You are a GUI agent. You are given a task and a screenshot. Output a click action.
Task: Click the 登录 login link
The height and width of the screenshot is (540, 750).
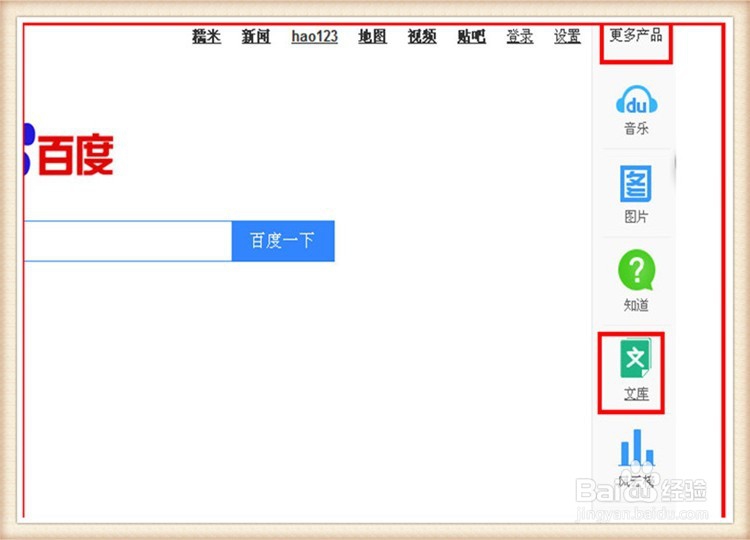[520, 36]
